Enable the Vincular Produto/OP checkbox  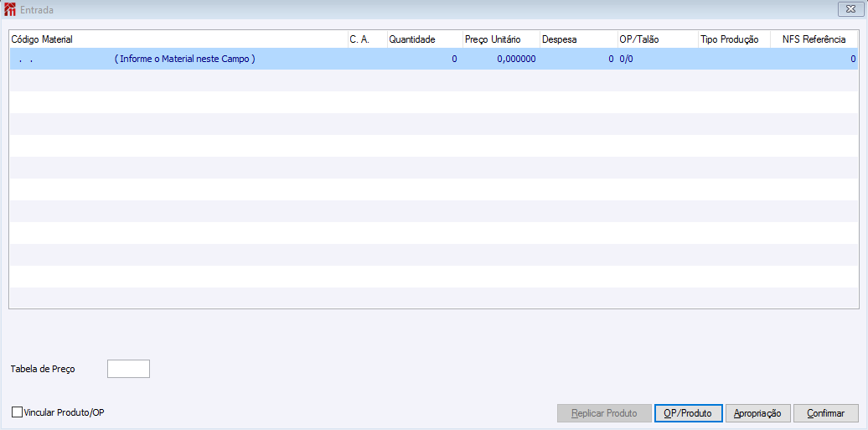[x=17, y=412]
